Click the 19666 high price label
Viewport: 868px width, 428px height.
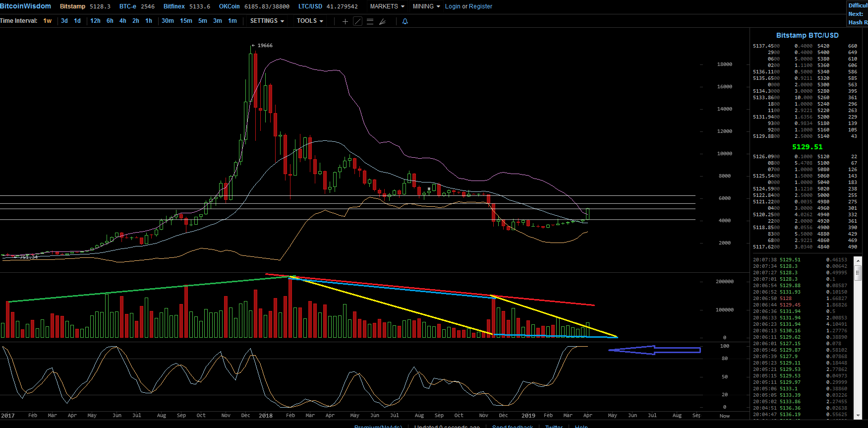(265, 46)
